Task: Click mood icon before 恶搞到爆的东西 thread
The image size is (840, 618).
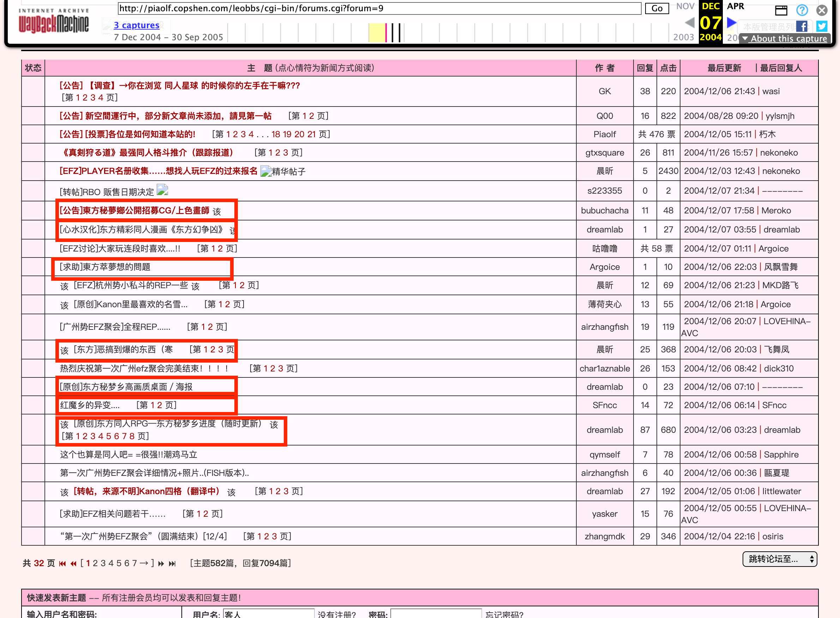Action: 64,350
